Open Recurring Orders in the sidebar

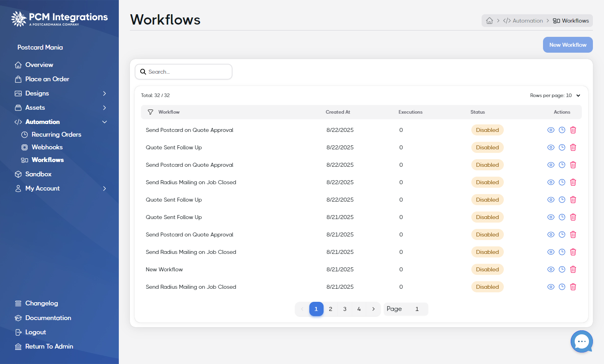[56, 135]
